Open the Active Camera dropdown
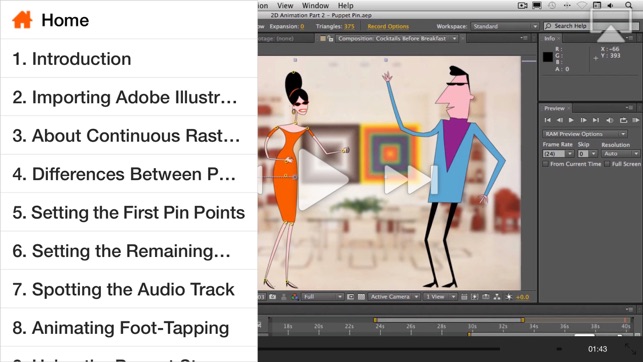 [394, 297]
